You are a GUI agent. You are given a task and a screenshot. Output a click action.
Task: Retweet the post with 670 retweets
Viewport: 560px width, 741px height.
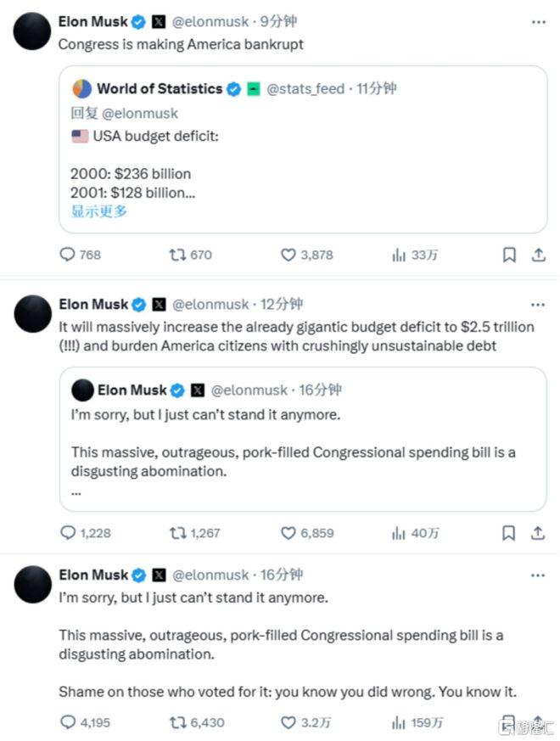click(178, 255)
